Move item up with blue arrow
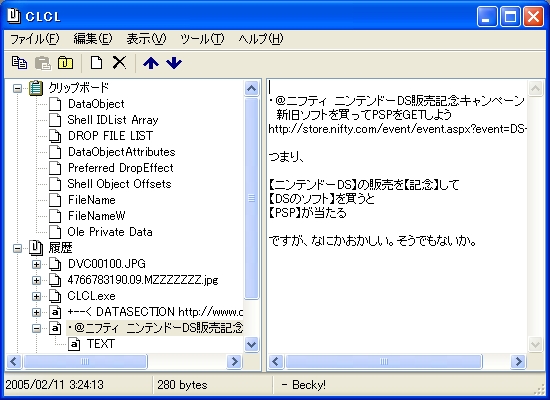 (x=151, y=63)
